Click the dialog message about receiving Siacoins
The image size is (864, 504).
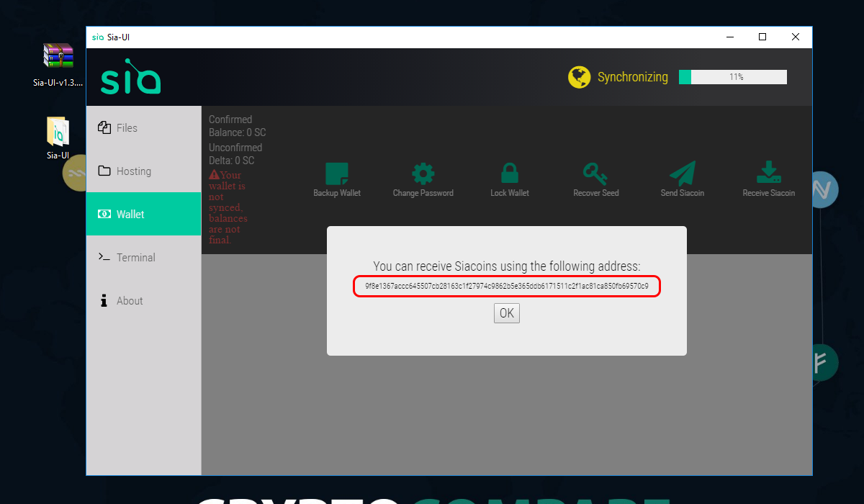tap(507, 266)
